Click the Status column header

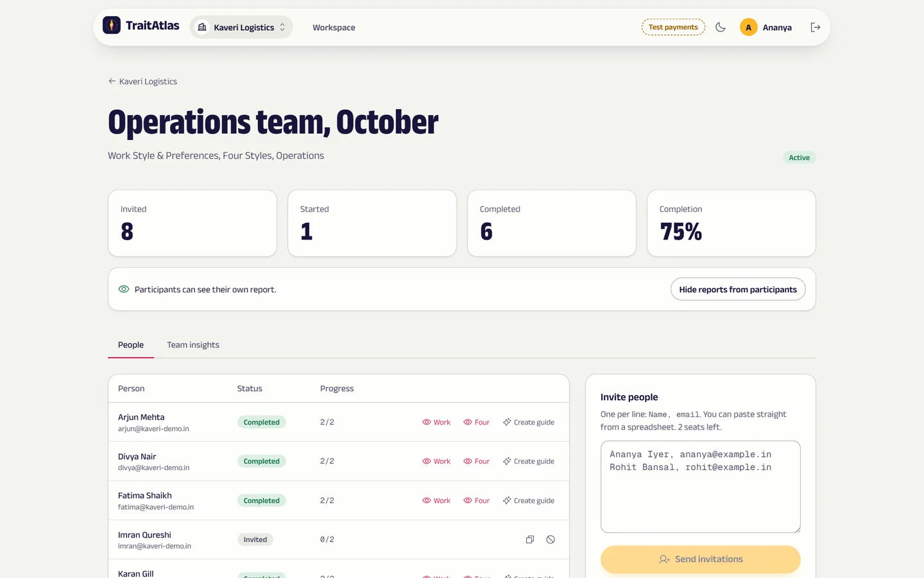[x=250, y=389]
